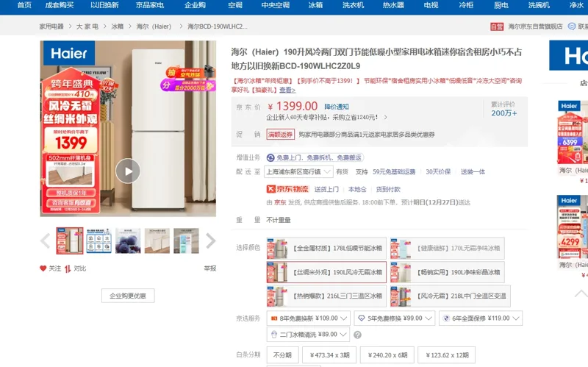Click the 增值业务 service icon
This screenshot has height=367, width=588.
point(270,157)
